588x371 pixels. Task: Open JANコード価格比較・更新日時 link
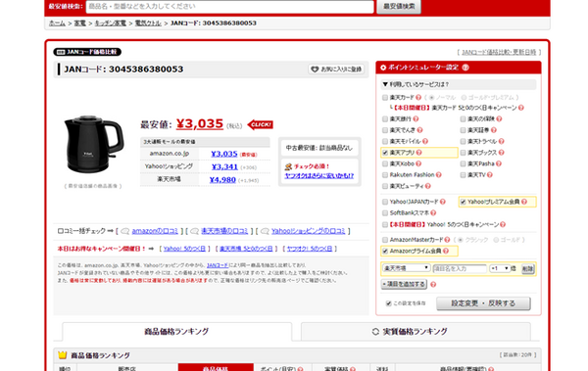click(499, 53)
